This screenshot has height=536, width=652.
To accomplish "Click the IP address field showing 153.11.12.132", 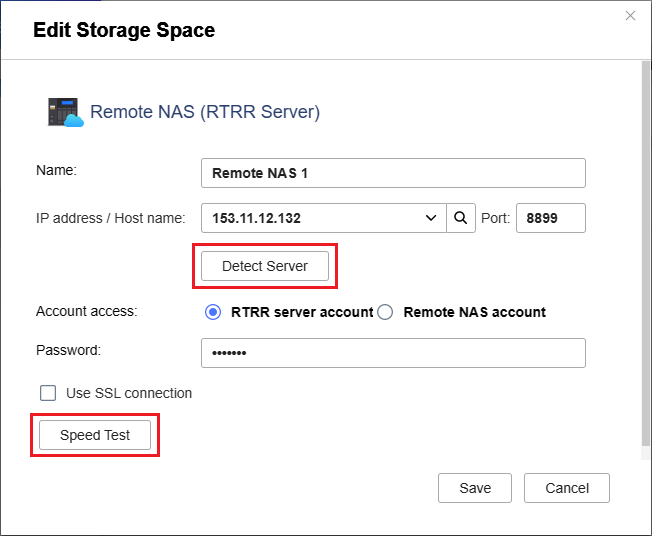I will pos(310,218).
